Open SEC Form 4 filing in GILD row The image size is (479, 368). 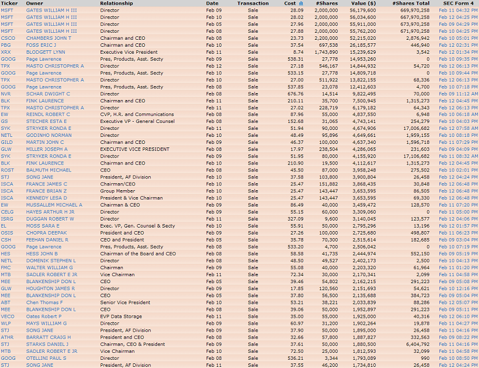[458, 142]
